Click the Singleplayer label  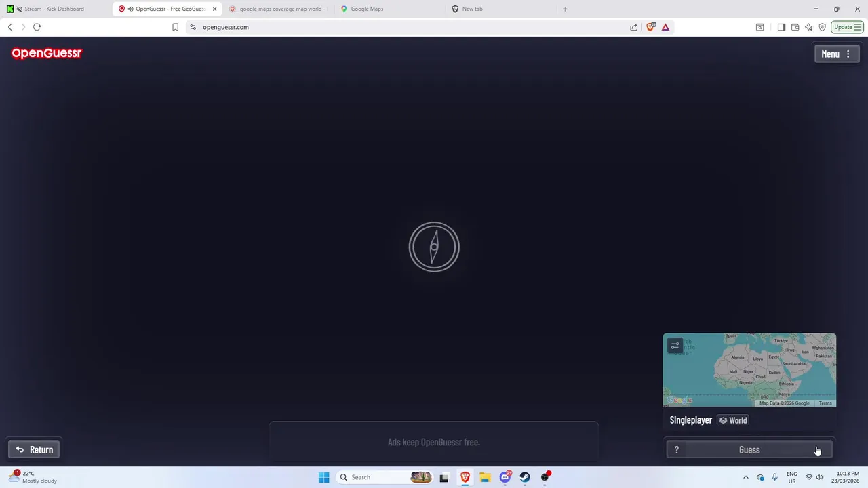[x=690, y=420]
